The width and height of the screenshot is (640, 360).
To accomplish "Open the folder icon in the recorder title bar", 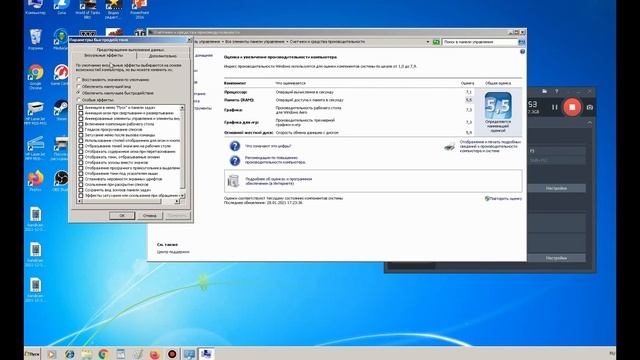I will point(544,91).
